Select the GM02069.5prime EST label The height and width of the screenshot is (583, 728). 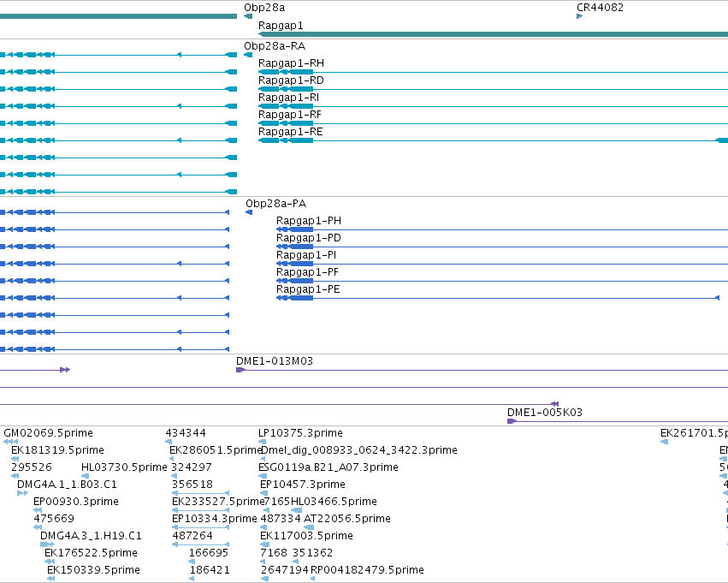point(48,433)
